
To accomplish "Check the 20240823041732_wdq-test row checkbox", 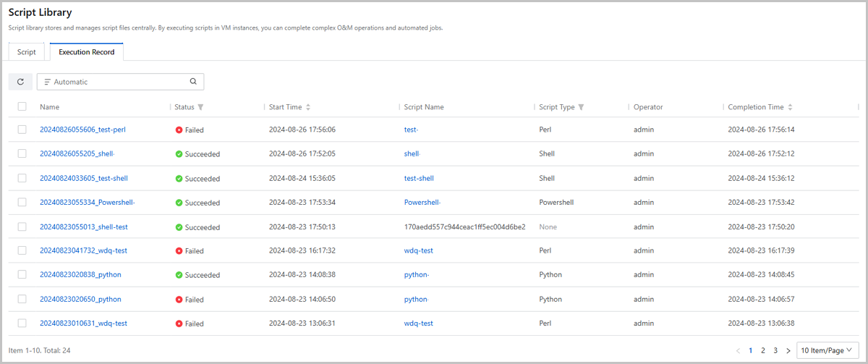I will point(22,250).
